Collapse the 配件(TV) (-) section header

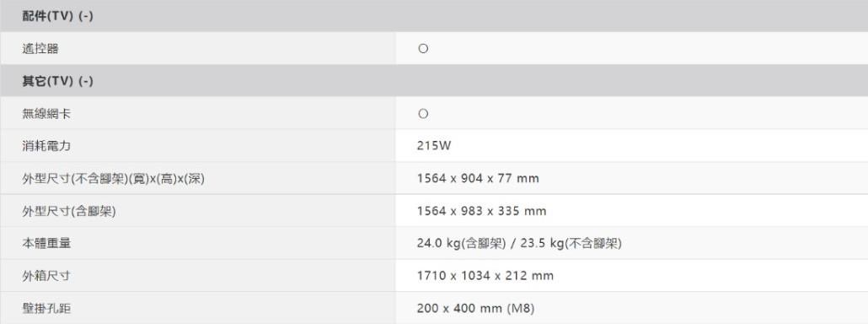click(x=434, y=16)
